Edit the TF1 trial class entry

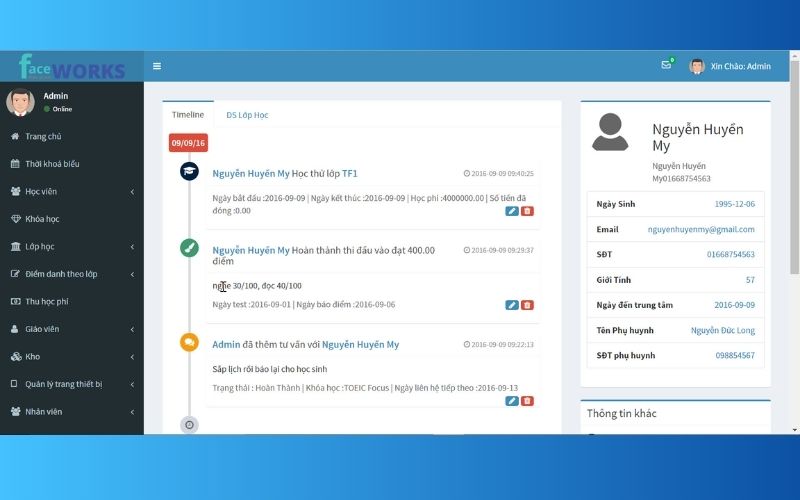(512, 211)
